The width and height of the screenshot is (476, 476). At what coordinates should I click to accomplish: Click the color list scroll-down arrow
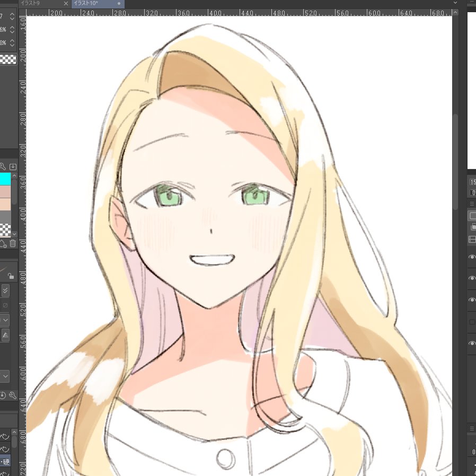(x=14, y=234)
